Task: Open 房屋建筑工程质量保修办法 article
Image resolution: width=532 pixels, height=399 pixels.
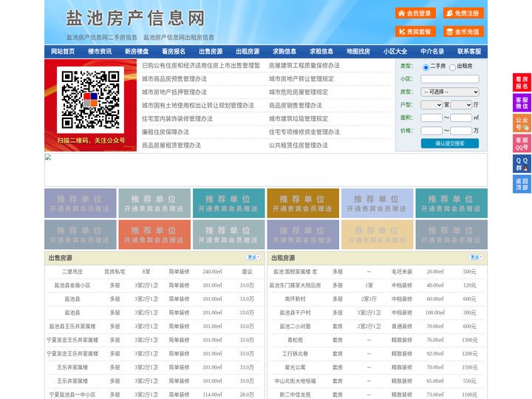Action: (304, 66)
